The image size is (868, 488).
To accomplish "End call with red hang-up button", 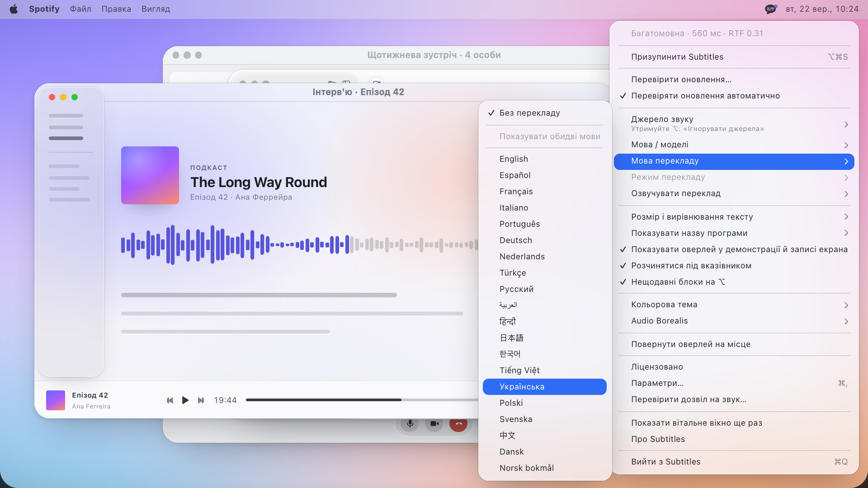I will (x=458, y=423).
